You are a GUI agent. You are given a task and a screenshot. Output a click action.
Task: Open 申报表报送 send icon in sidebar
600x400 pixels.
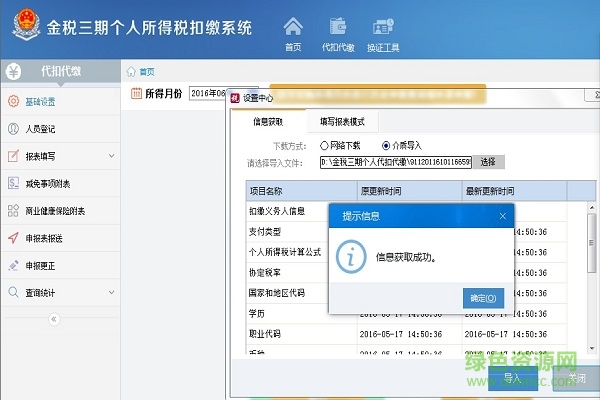[x=13, y=238]
